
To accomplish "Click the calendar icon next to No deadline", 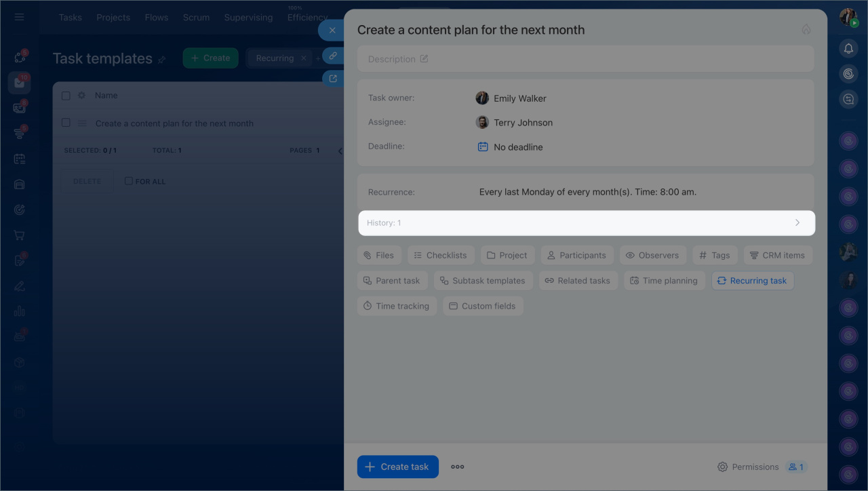I will pyautogui.click(x=483, y=146).
